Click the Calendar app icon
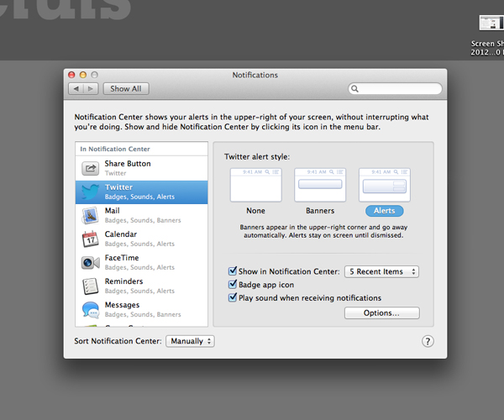504x420 pixels. (x=90, y=239)
